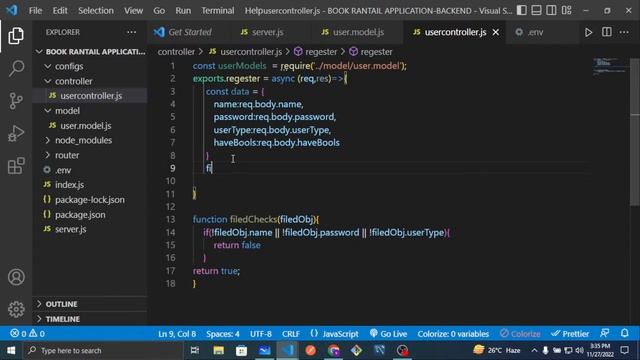Open the Terminal menu
This screenshot has width=640, height=360.
(218, 11)
